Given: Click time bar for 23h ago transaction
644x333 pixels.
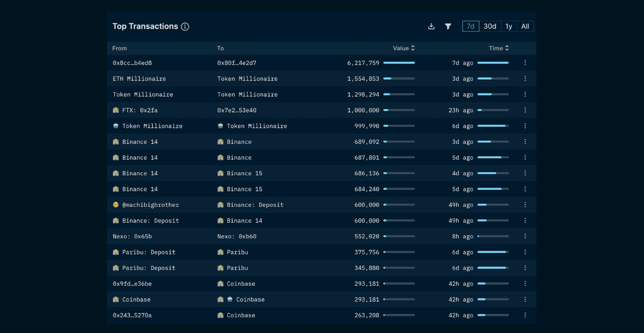Looking at the screenshot, I should point(493,110).
